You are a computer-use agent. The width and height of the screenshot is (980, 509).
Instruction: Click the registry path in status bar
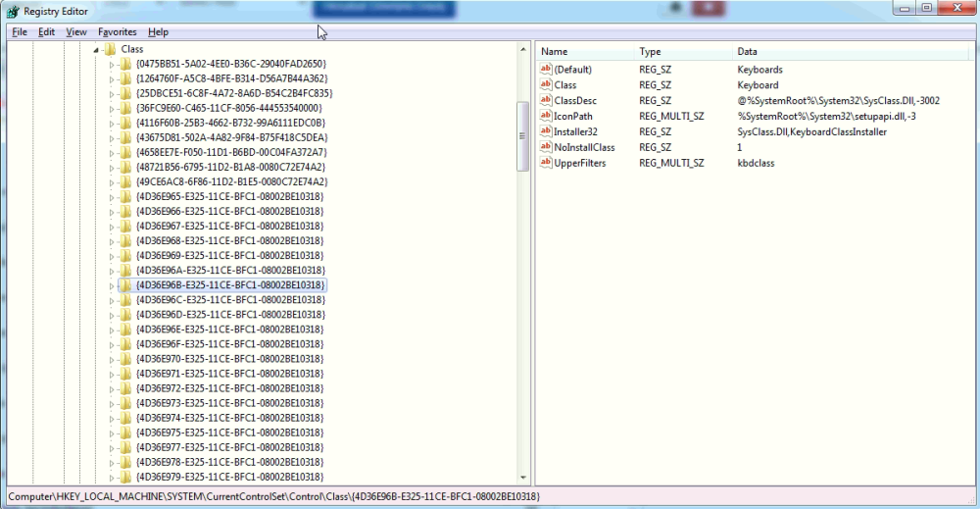coord(273,496)
